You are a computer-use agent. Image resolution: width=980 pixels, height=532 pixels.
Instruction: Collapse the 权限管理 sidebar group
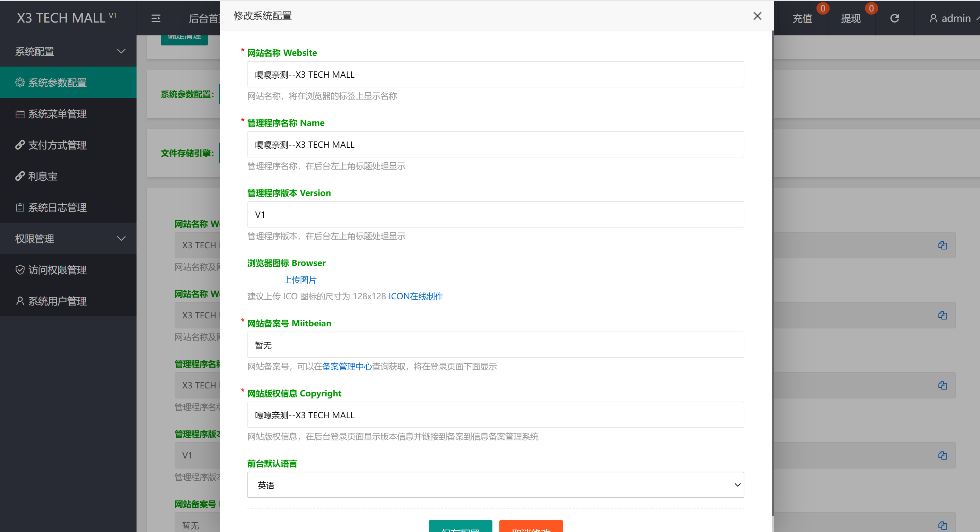69,238
